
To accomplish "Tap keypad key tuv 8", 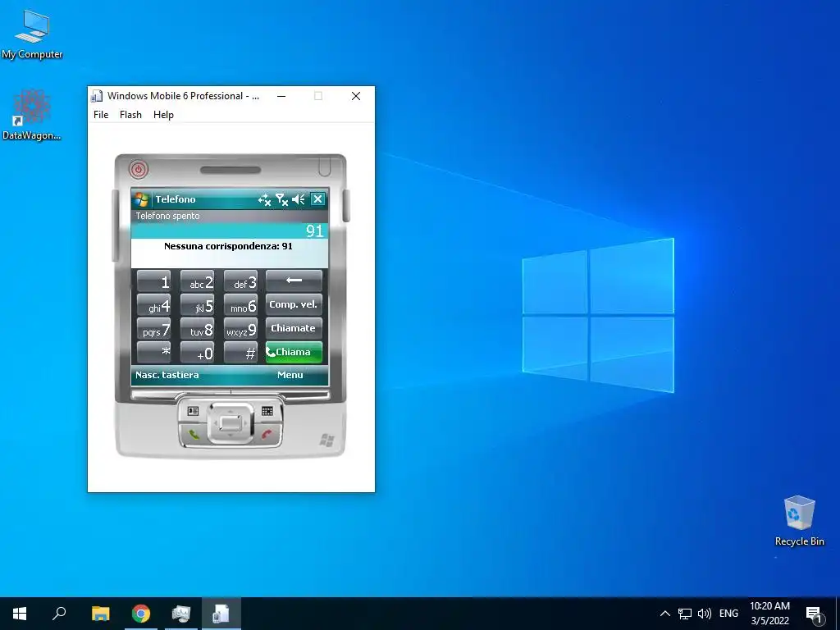I will (198, 328).
